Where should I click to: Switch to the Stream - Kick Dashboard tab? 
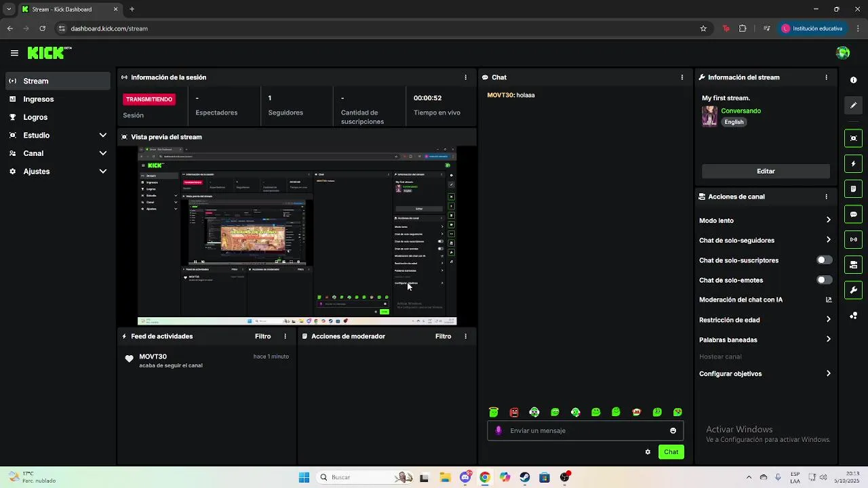(x=69, y=9)
